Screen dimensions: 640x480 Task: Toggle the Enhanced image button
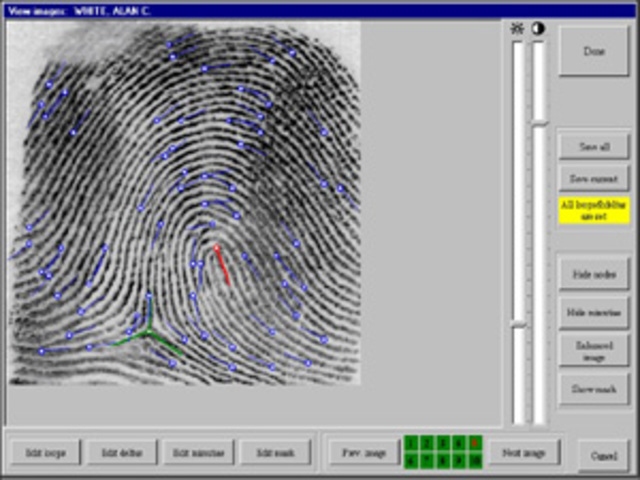coord(594,351)
